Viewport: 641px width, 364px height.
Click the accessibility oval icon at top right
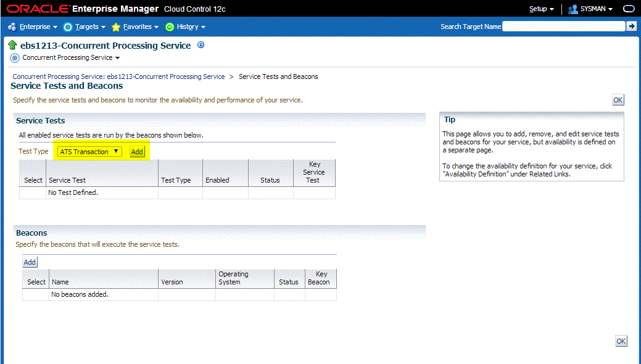pos(629,9)
